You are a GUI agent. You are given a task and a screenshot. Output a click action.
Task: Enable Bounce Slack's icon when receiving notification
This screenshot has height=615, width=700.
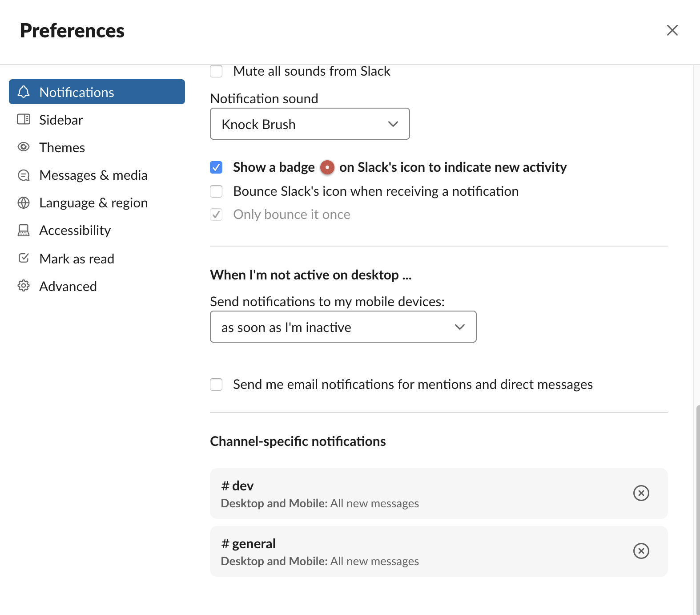(216, 191)
